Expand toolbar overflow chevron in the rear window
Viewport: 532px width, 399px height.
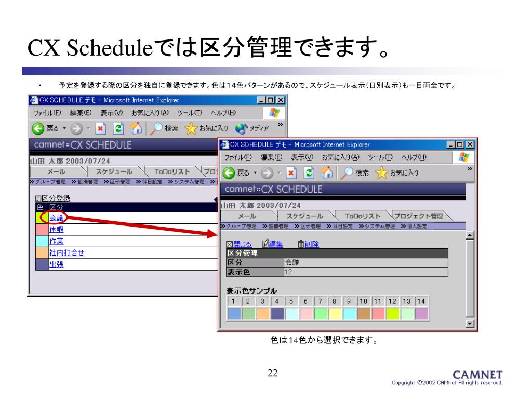pos(280,125)
